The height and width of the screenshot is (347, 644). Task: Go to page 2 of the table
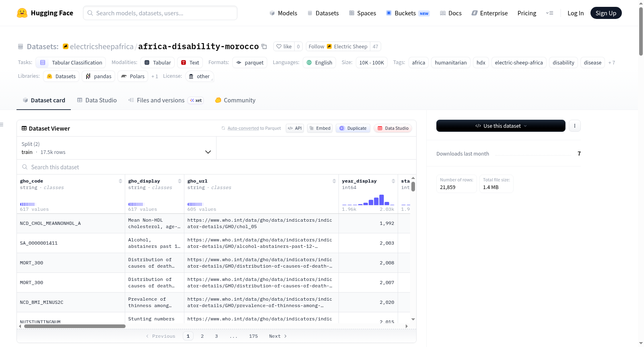[202, 336]
